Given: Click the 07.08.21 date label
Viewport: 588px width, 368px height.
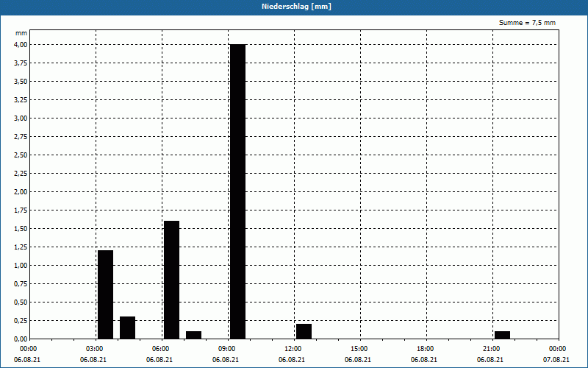Looking at the screenshot, I should (x=556, y=360).
